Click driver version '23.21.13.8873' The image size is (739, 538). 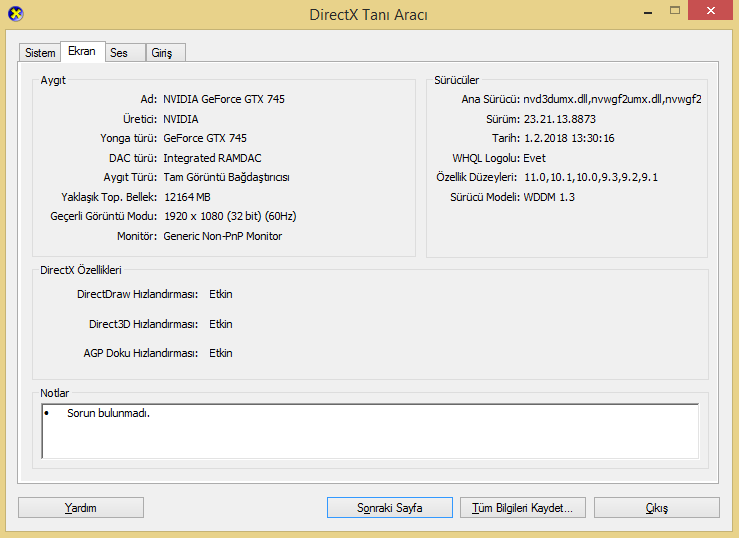click(560, 119)
